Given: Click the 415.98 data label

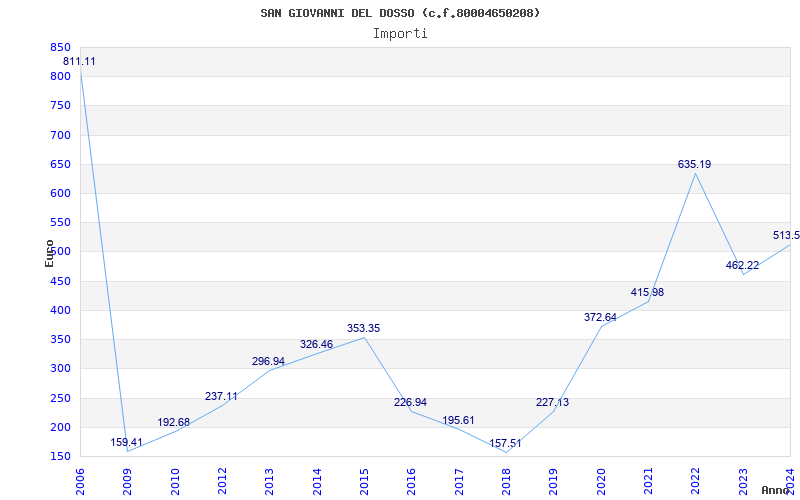Looking at the screenshot, I should pos(647,292).
